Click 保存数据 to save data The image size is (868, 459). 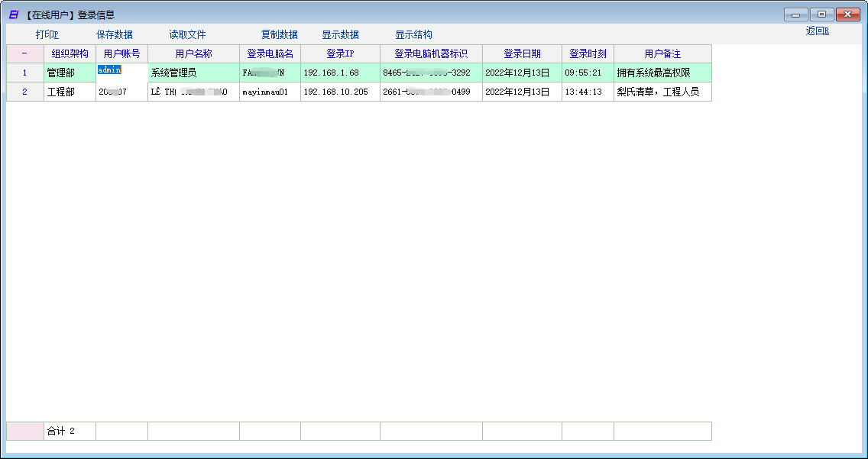tap(115, 34)
